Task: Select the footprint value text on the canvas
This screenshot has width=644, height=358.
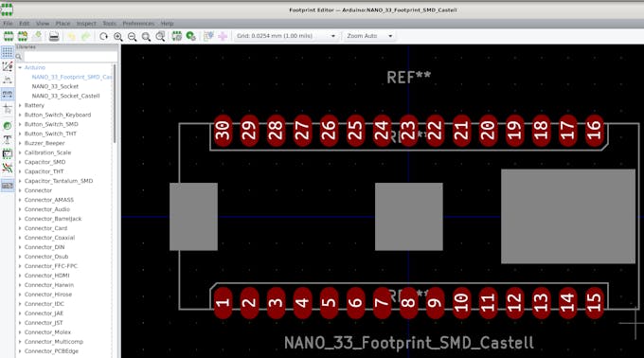Action: (409, 343)
